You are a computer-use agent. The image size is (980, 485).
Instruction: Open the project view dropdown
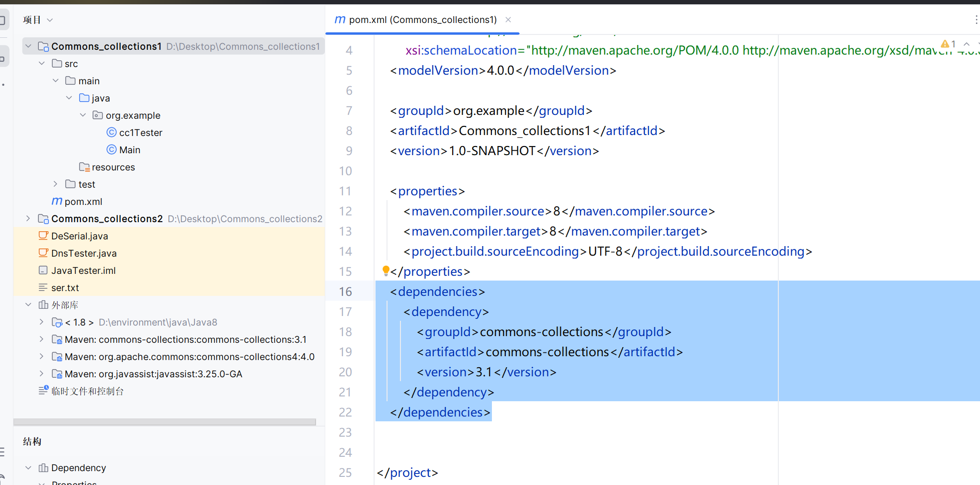pos(50,20)
